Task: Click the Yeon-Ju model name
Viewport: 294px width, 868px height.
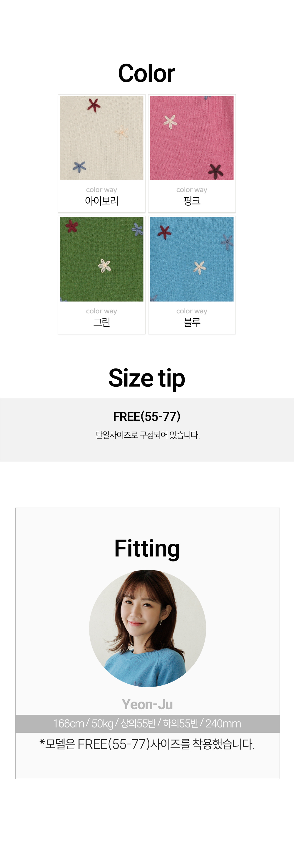Action: click(x=147, y=704)
